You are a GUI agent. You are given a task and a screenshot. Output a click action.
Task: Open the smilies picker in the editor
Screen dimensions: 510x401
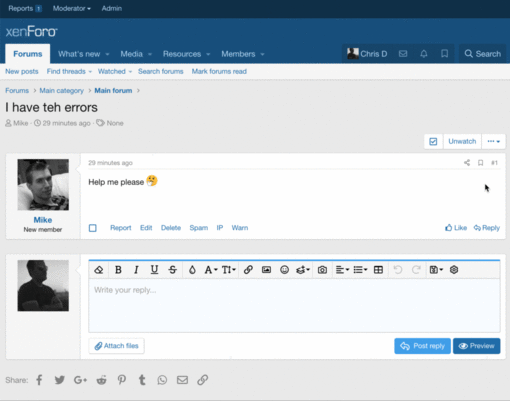click(284, 270)
